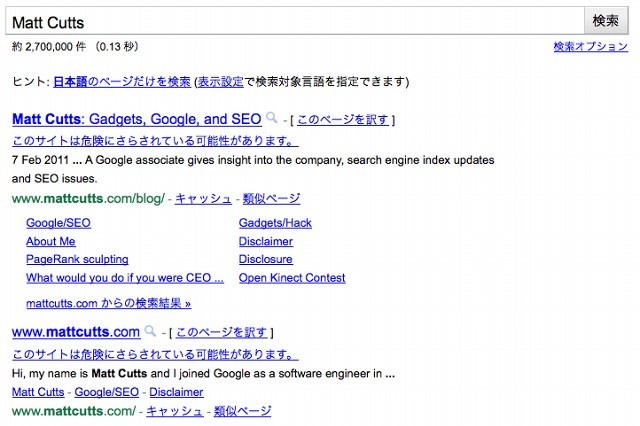
Task: Click mattcutts.com からの検索結果 more results link
Action: [x=109, y=303]
